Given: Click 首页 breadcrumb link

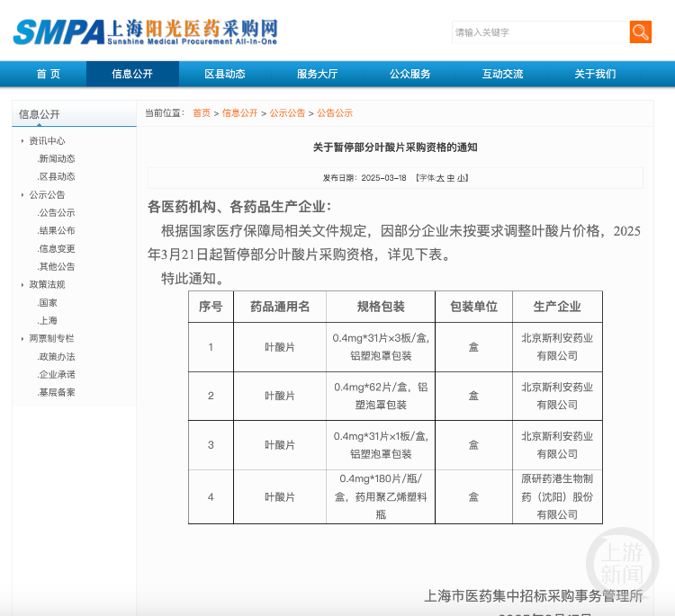Looking at the screenshot, I should 201,113.
